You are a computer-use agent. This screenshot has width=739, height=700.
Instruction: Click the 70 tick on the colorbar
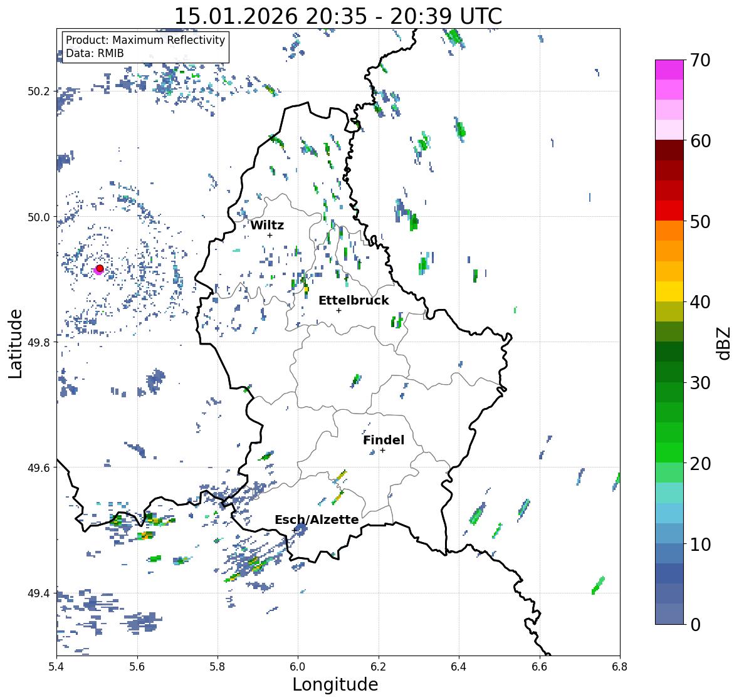click(x=700, y=60)
